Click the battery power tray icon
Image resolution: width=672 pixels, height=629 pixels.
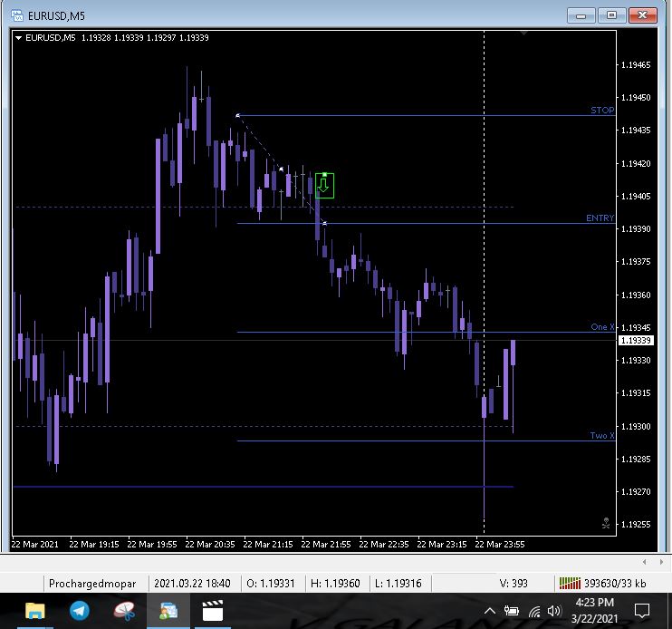point(512,611)
